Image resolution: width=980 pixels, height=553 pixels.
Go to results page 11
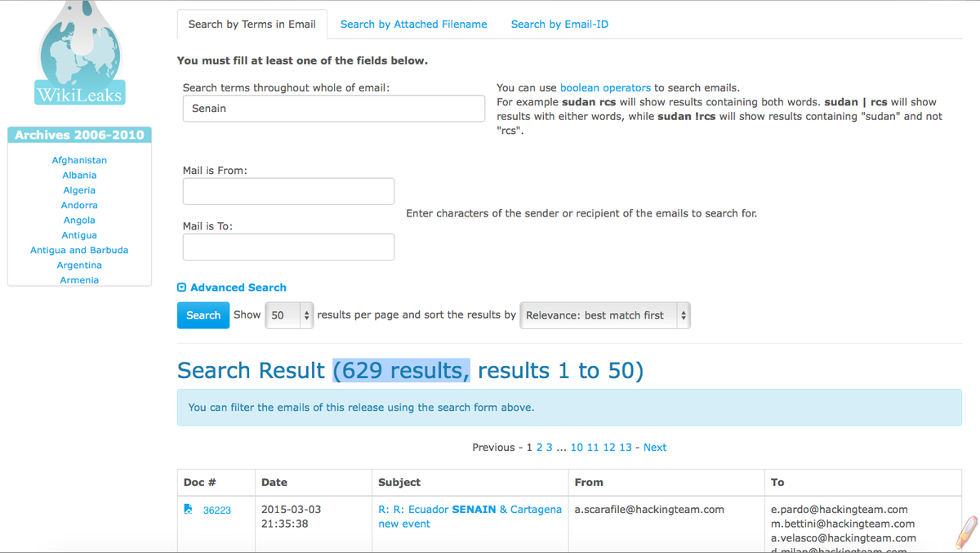click(x=593, y=448)
